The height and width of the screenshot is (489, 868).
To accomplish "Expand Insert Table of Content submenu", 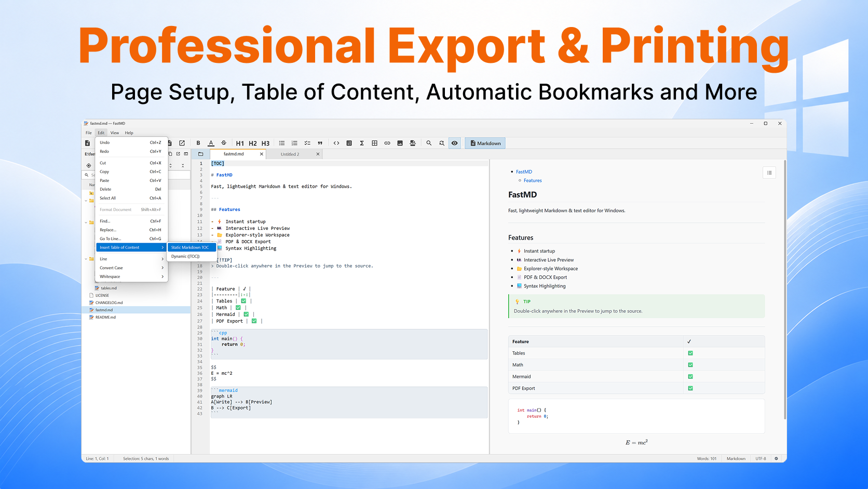I will [x=131, y=247].
